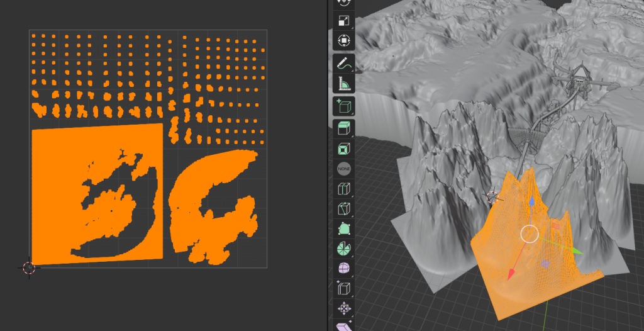Select the Poly Build tool
The width and height of the screenshot is (644, 331).
(x=344, y=228)
